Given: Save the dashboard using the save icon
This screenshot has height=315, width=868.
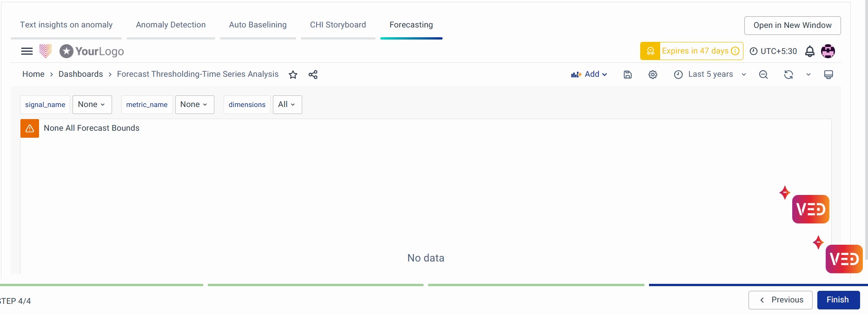Looking at the screenshot, I should 628,74.
